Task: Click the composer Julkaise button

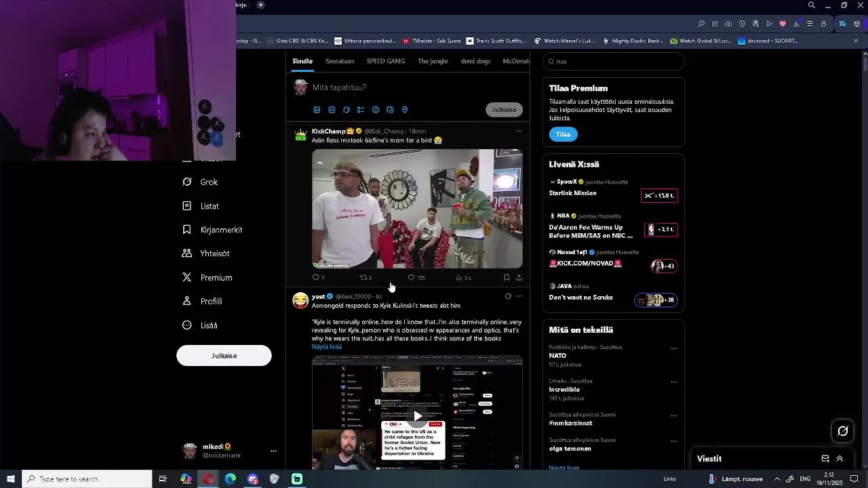Action: [x=504, y=110]
